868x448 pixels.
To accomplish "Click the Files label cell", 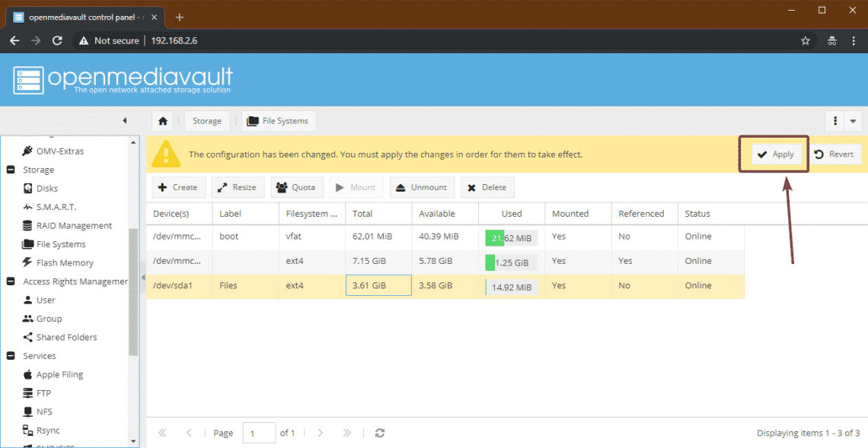I will point(246,286).
